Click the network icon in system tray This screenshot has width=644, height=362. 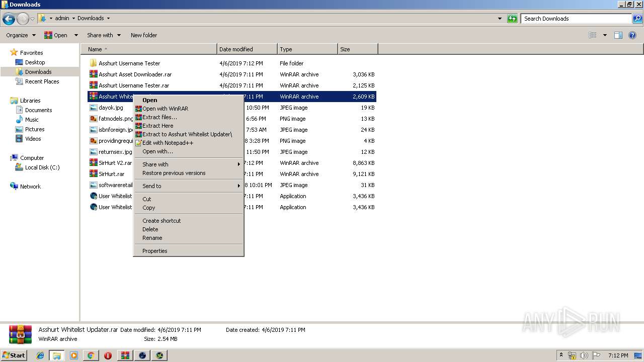[x=572, y=355]
